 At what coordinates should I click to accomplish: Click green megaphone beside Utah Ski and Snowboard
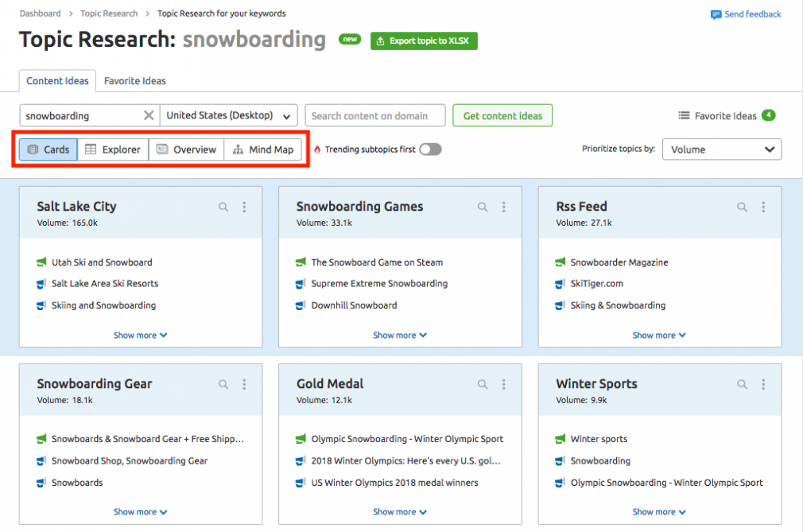pos(41,262)
